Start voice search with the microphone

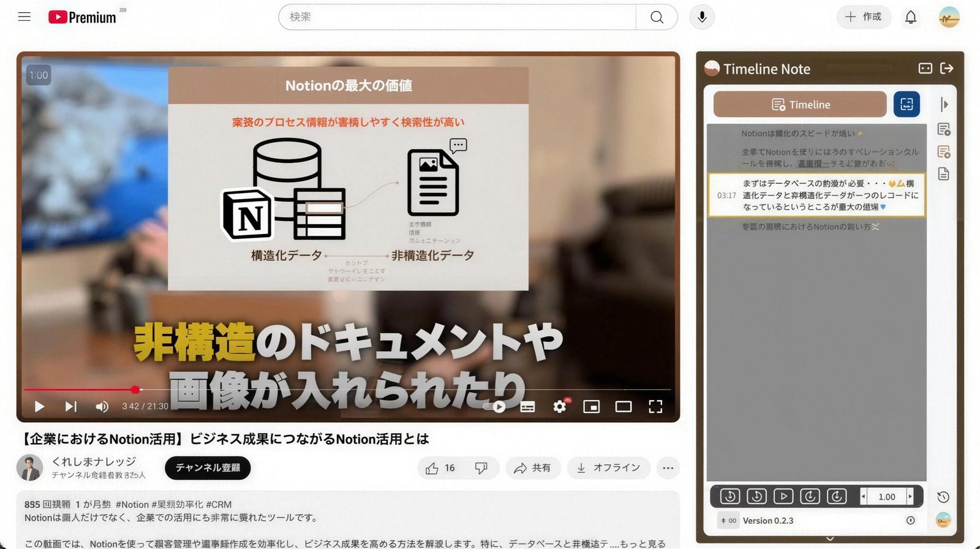pyautogui.click(x=702, y=17)
